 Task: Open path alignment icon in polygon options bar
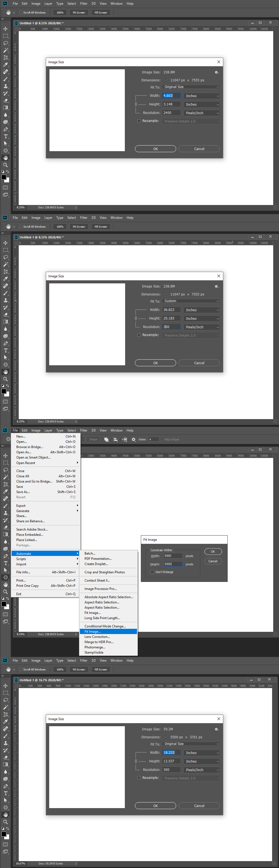115,440
